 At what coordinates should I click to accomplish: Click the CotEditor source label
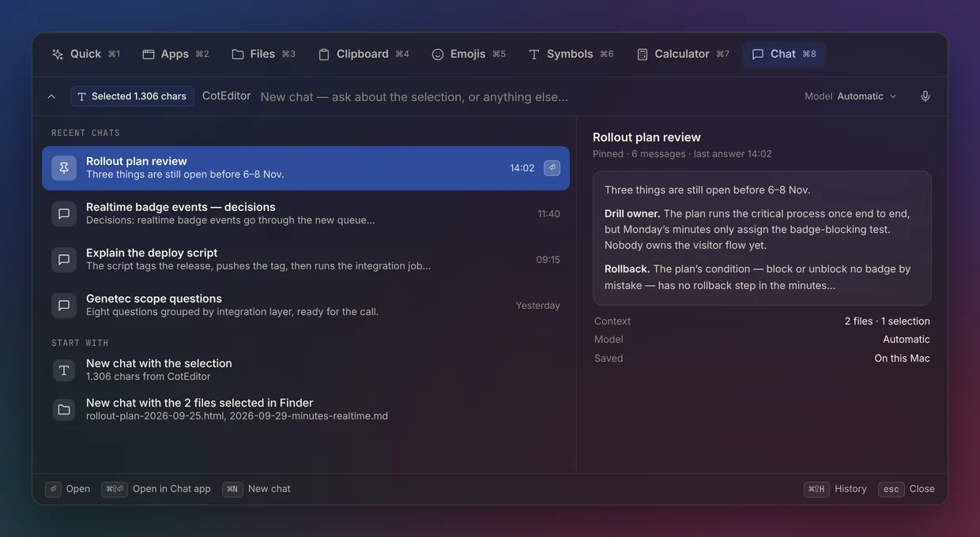point(226,96)
